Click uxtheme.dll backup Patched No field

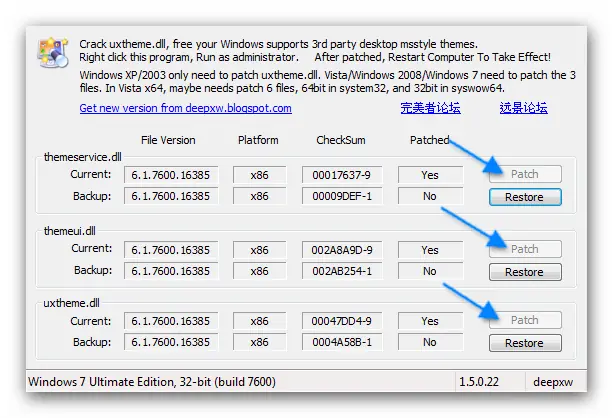tap(430, 342)
